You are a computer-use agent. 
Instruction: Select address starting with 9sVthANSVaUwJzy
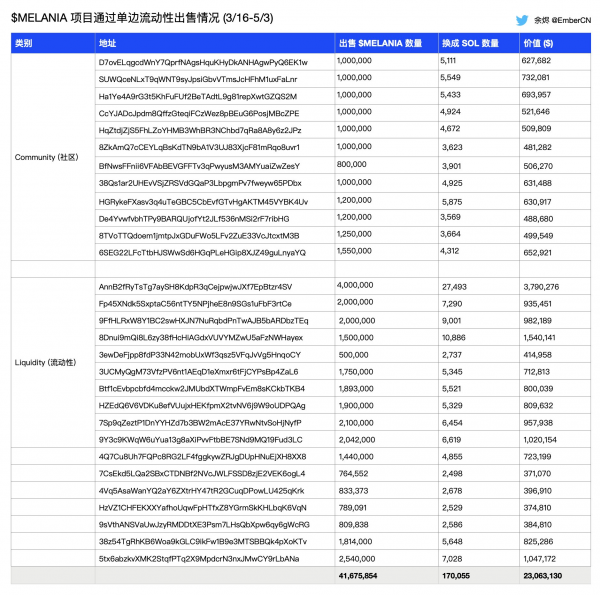[204, 525]
